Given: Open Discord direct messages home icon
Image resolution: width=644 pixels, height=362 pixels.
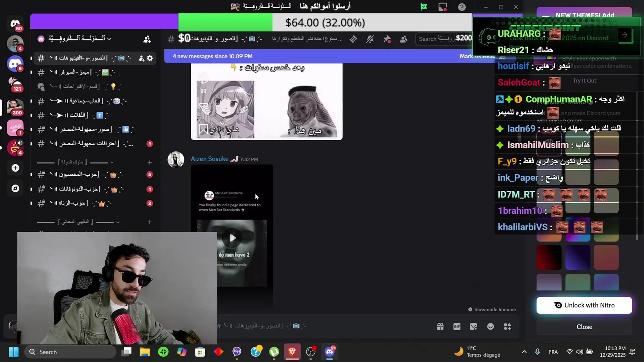Looking at the screenshot, I should [15, 24].
